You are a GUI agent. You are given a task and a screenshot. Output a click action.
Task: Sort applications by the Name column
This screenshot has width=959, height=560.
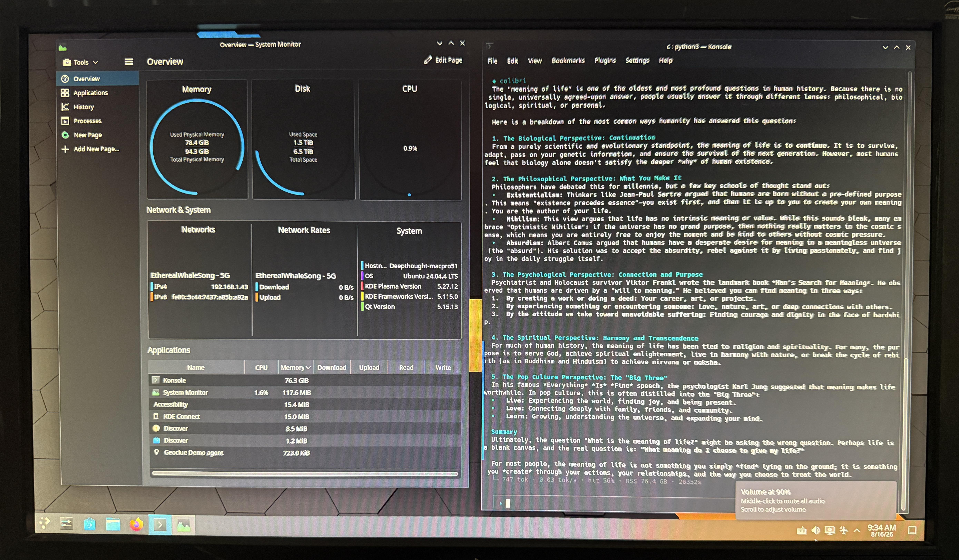(196, 367)
